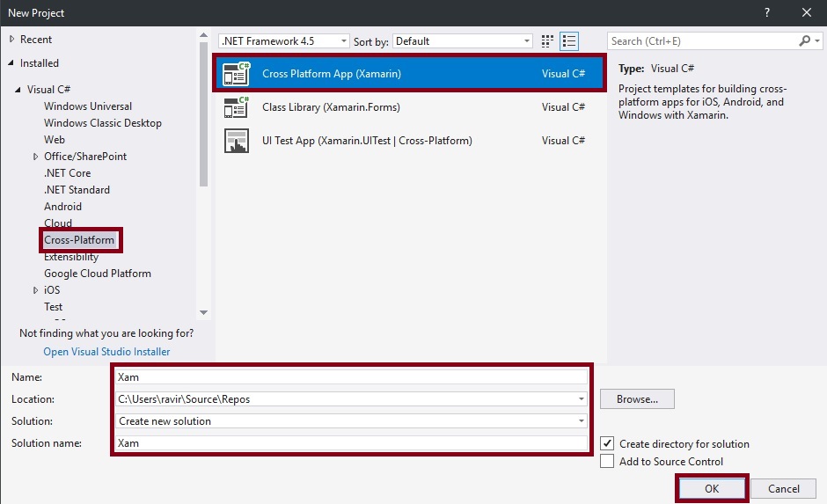
Task: Collapse the Installed node
Action: (11, 63)
